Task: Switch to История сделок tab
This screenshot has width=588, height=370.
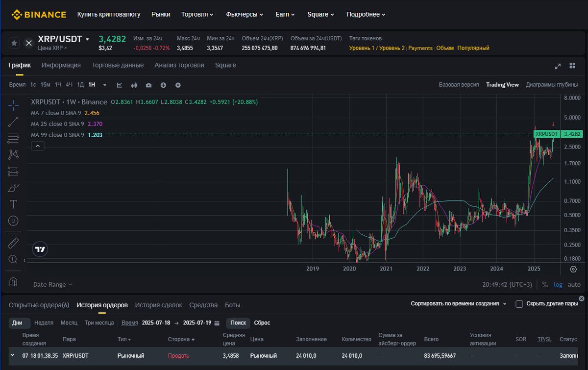Action: [x=158, y=305]
